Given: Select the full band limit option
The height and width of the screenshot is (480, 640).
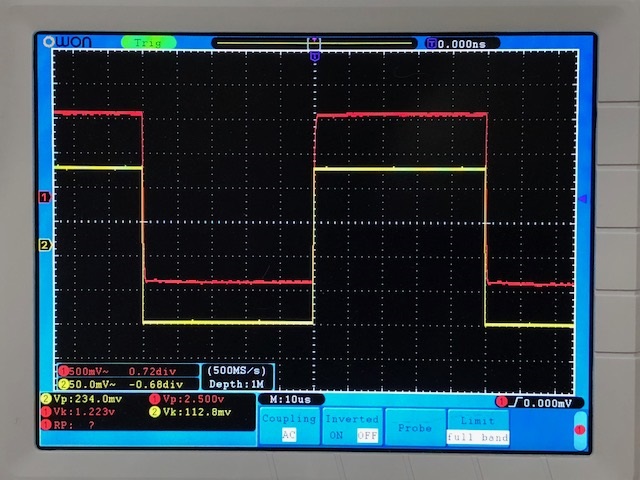Looking at the screenshot, I should point(478,437).
